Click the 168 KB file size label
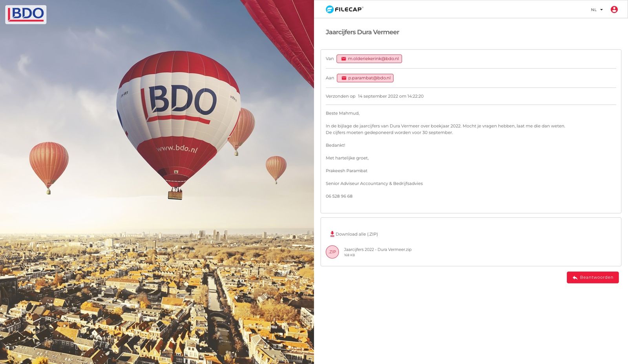Screen dimensions: 628x364 (x=349, y=255)
